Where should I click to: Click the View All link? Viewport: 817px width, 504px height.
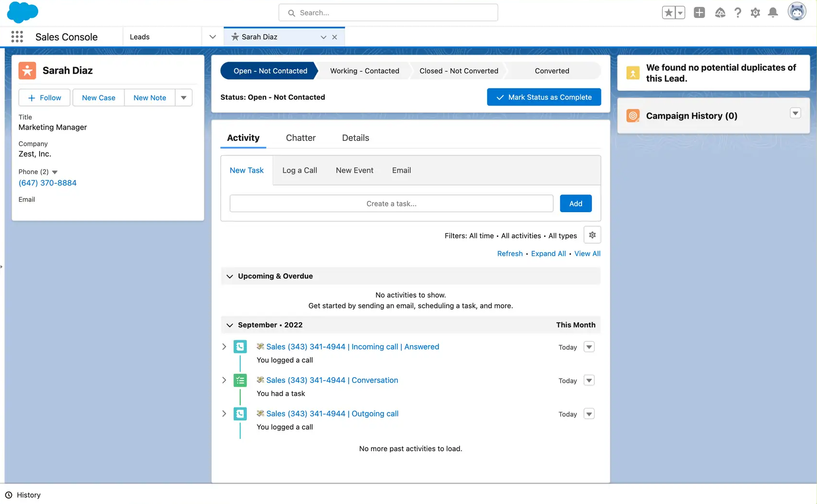[x=587, y=254]
